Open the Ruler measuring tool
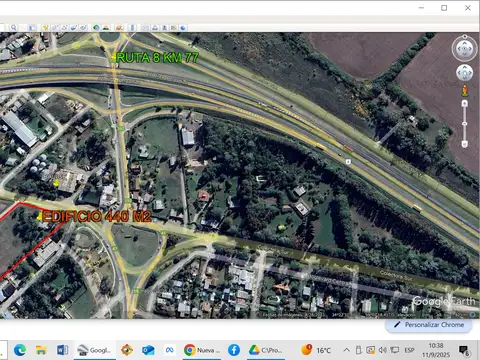The height and width of the screenshot is (360, 480). click(132, 28)
